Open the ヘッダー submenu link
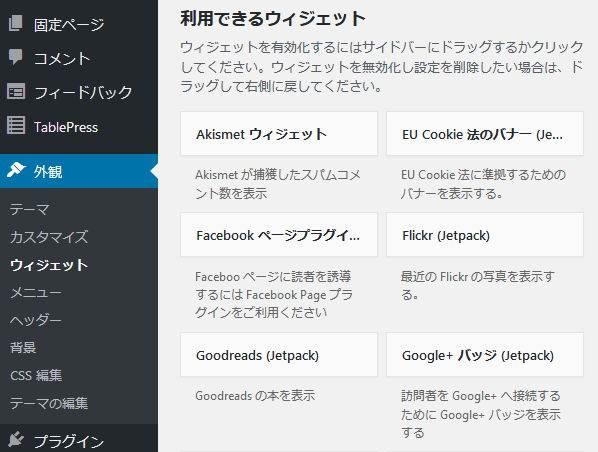 pos(36,320)
